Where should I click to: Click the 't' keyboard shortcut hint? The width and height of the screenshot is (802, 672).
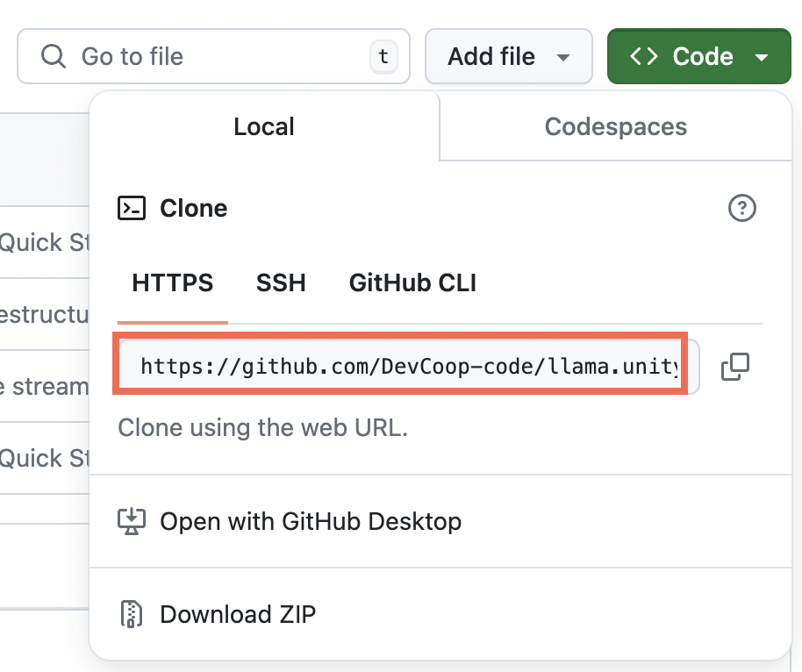coord(383,56)
